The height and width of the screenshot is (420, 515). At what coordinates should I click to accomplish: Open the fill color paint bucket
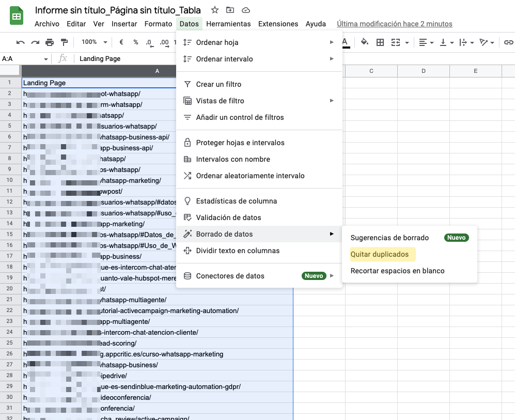tap(364, 42)
